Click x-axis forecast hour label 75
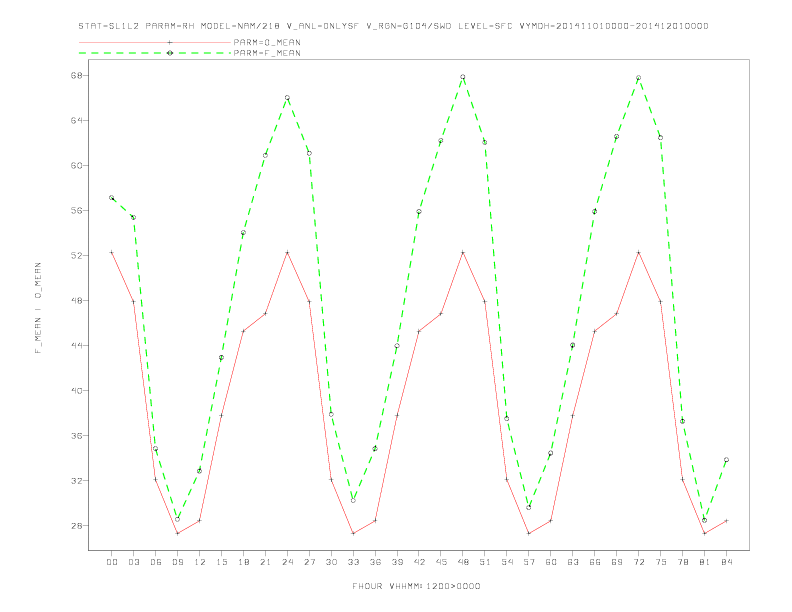Screen dimensions: 792x612 pyautogui.click(x=661, y=562)
